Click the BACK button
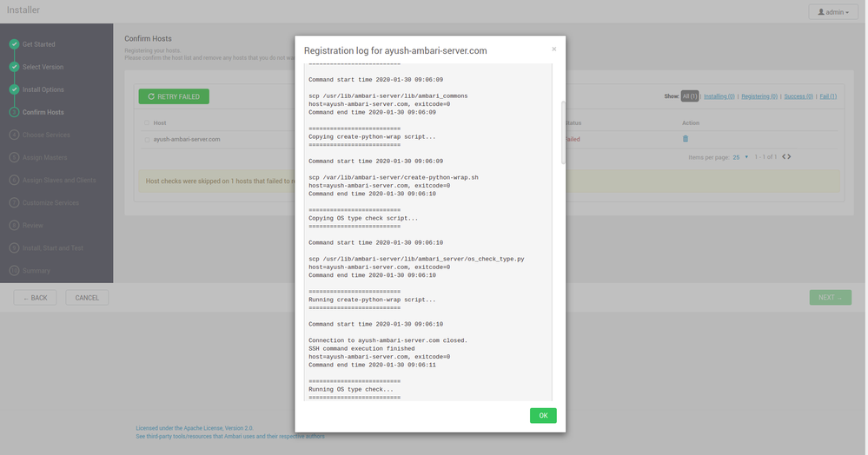The width and height of the screenshot is (868, 455). coord(35,298)
